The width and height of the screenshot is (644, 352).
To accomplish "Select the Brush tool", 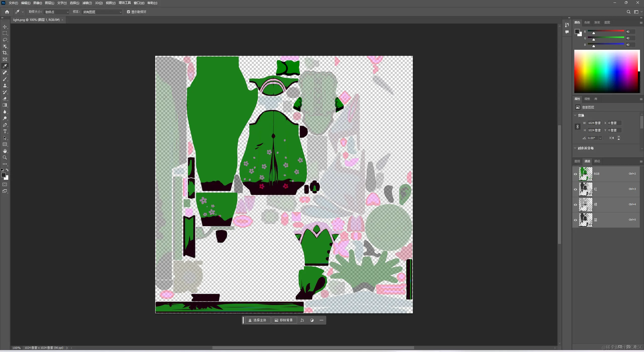I will 5,79.
